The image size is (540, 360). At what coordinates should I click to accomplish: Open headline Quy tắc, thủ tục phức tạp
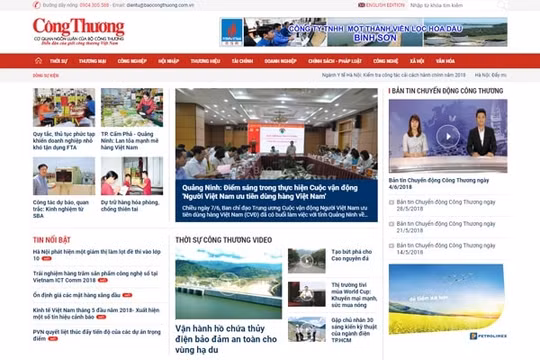[64, 141]
